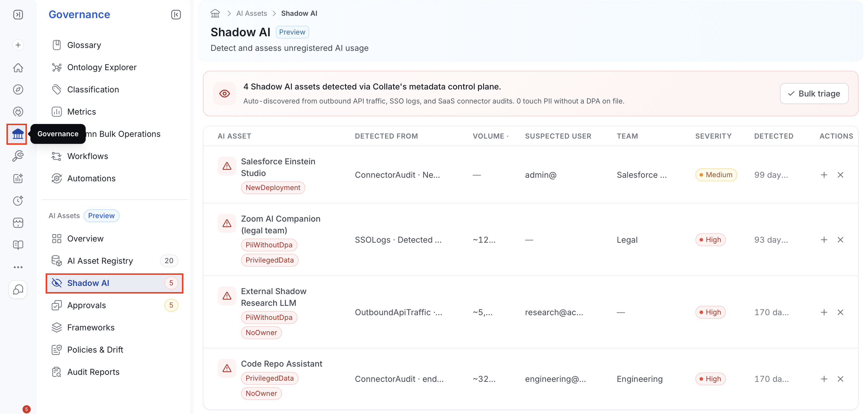Open the more options ellipsis icon

[18, 267]
